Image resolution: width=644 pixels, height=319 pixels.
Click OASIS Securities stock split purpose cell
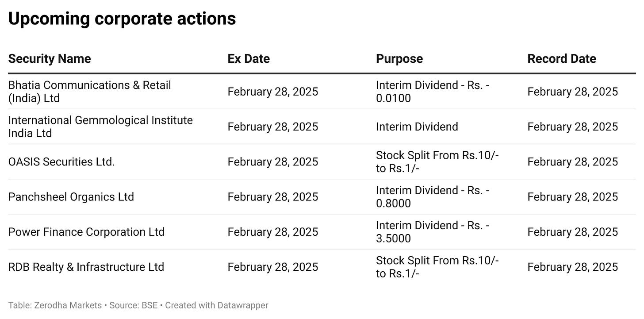437,162
